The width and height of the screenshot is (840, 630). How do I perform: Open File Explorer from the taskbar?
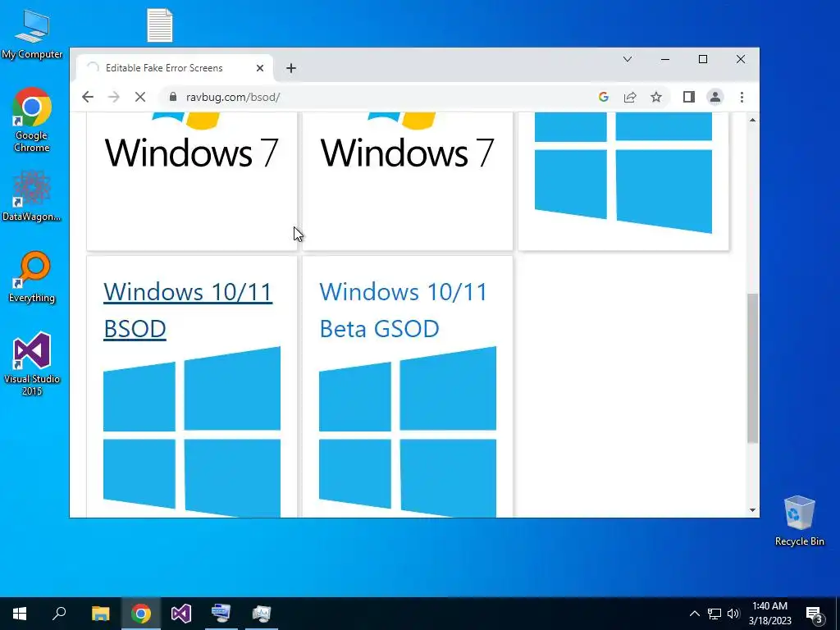[x=100, y=614]
